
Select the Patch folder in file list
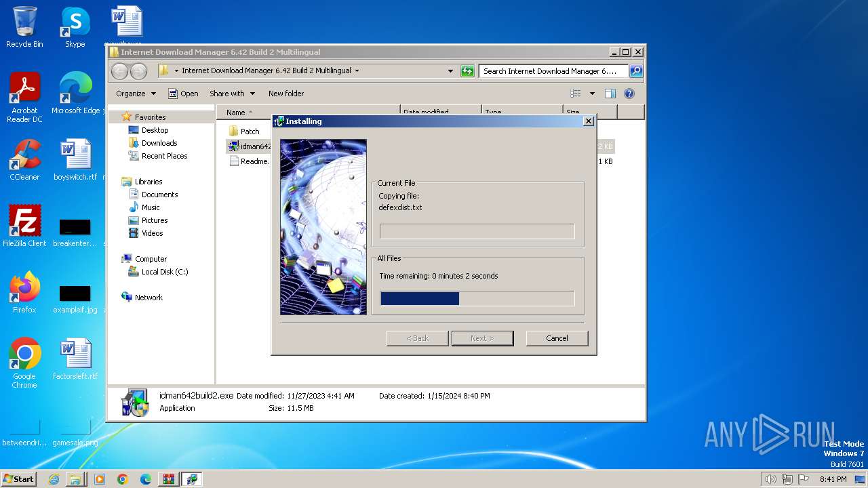(250, 131)
